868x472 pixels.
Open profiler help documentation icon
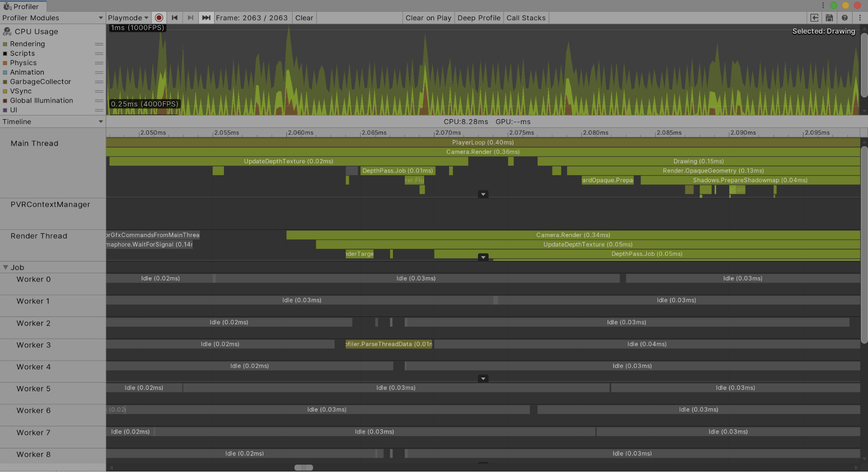[x=845, y=18]
